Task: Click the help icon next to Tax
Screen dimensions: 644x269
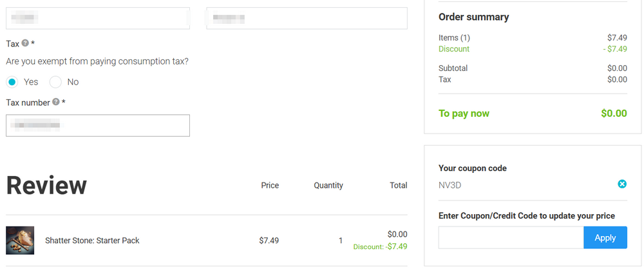Action: click(x=25, y=43)
